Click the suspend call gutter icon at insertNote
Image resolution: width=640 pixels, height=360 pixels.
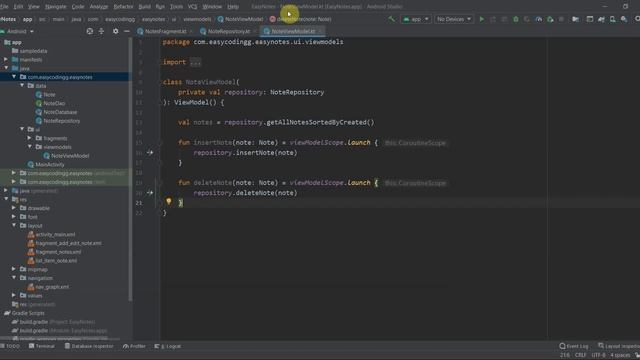[150, 152]
